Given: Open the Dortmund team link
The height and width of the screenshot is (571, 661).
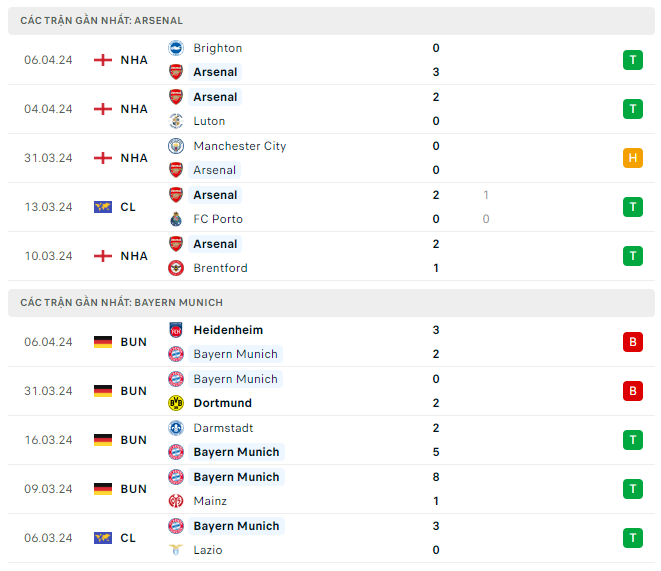Looking at the screenshot, I should 222,403.
